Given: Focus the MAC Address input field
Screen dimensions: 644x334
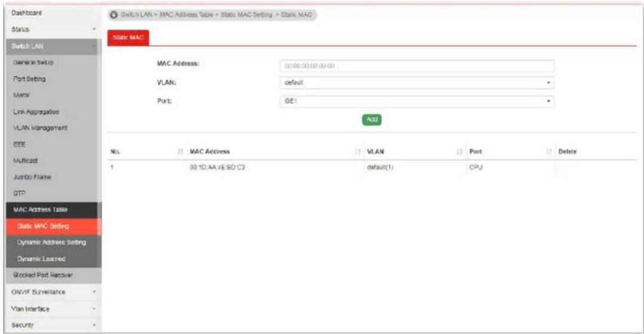Looking at the screenshot, I should 417,66.
